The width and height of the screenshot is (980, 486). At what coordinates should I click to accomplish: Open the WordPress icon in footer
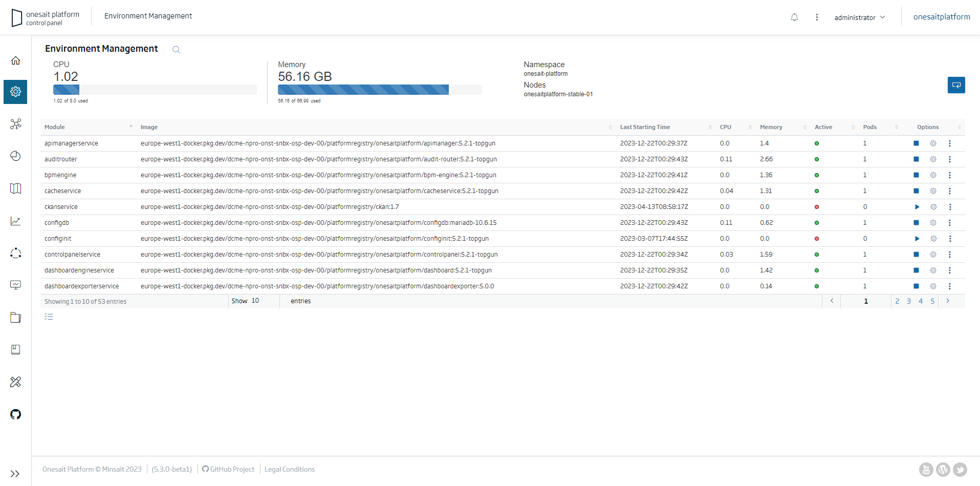(943, 470)
